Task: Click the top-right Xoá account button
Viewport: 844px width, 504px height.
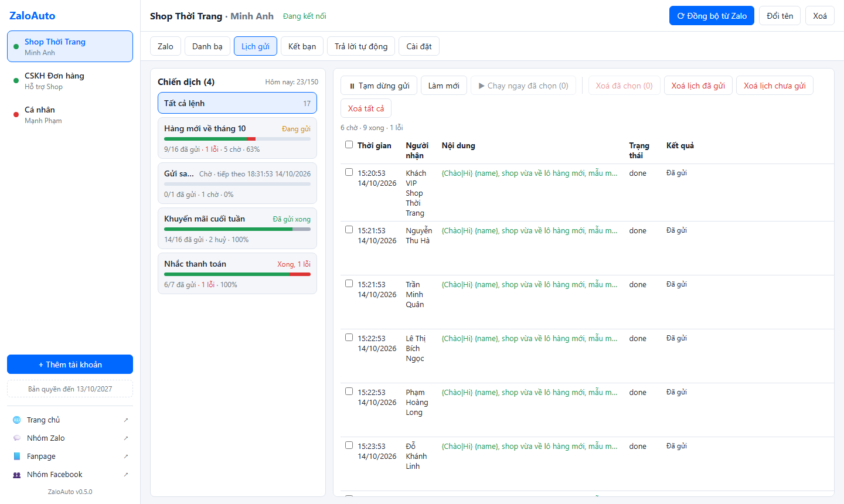Action: (820, 16)
